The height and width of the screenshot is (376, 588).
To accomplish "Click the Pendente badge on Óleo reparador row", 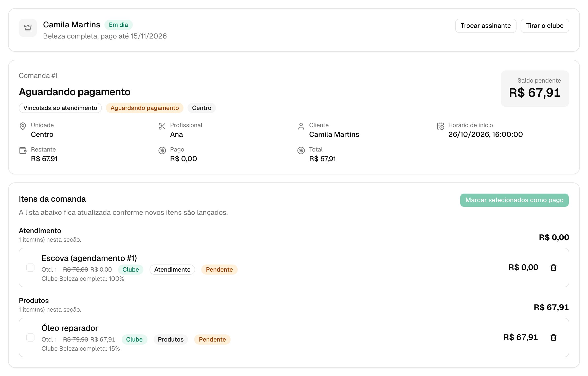I will pos(212,340).
